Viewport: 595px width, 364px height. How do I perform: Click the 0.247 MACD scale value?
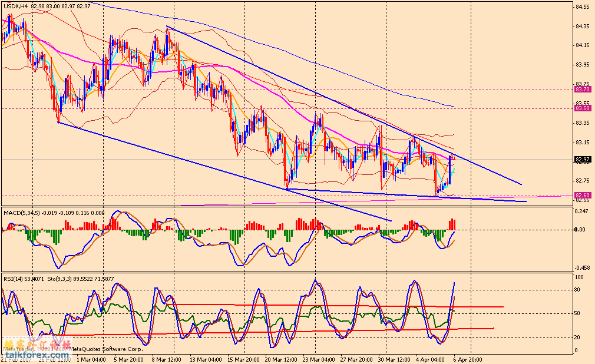coord(583,211)
